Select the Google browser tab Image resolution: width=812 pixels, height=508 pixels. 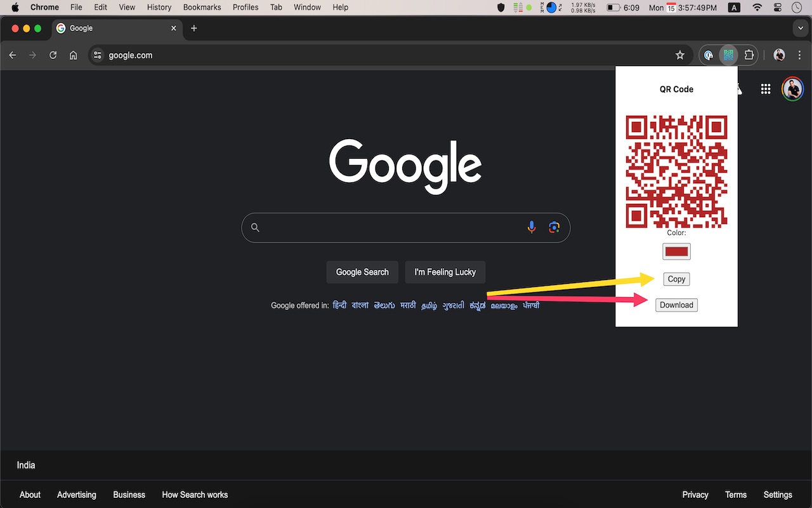coord(115,28)
